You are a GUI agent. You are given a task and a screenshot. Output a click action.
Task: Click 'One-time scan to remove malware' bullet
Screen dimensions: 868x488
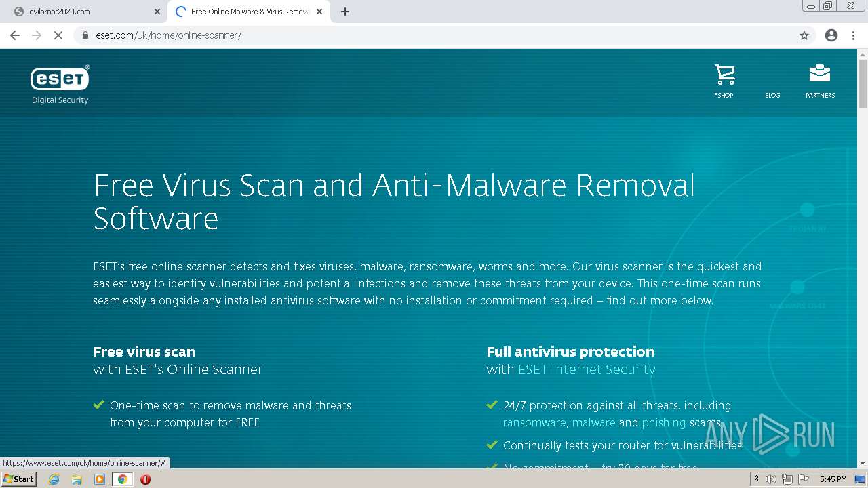click(231, 413)
